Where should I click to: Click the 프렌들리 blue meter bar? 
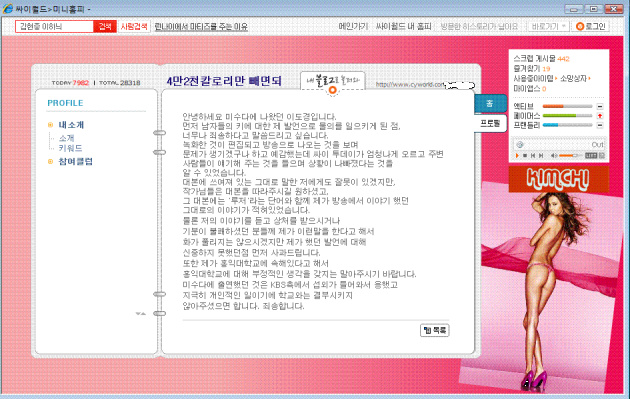pyautogui.click(x=567, y=125)
